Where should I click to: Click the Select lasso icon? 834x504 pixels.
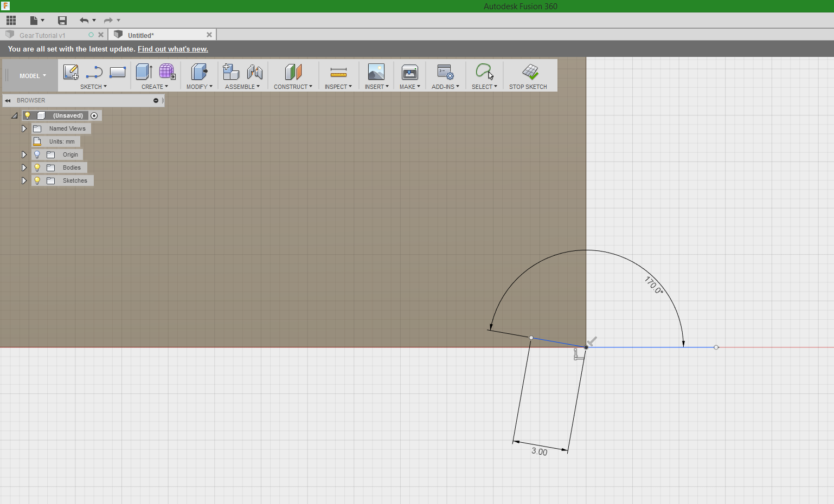(x=484, y=72)
